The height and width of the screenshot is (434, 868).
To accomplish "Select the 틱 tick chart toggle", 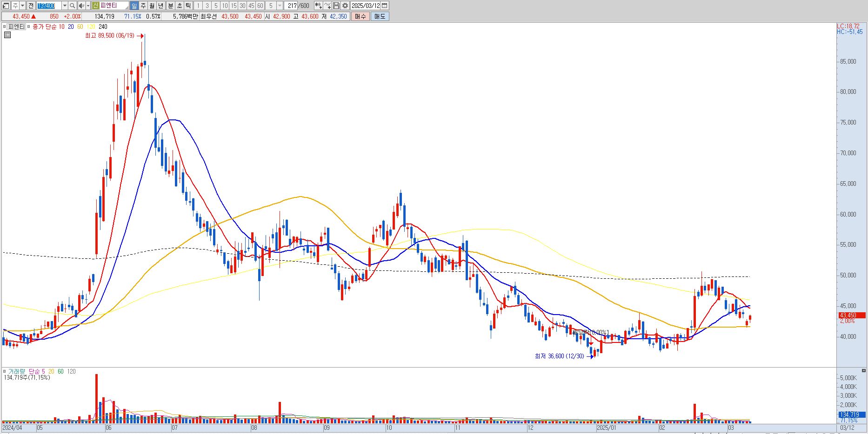I will pos(188,6).
